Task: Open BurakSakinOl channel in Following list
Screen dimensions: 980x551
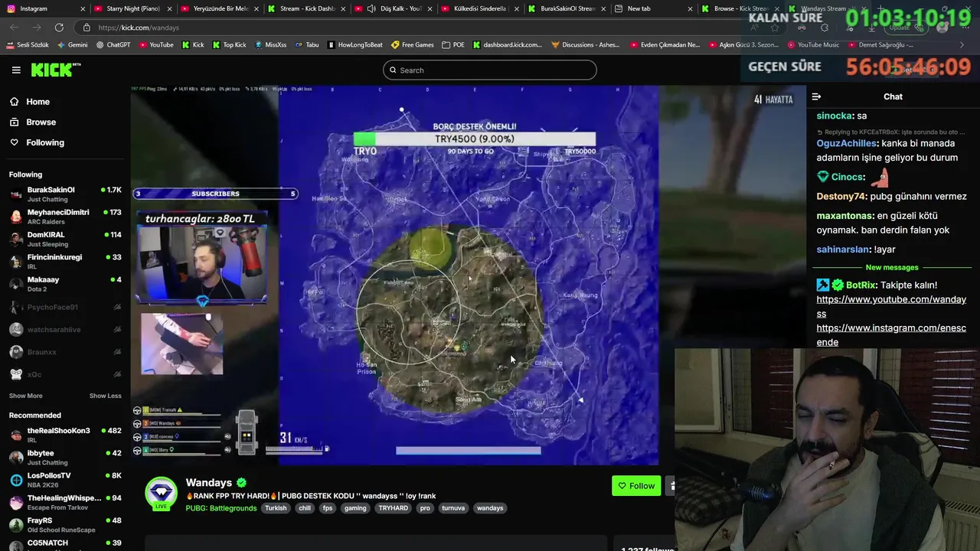Action: click(65, 194)
